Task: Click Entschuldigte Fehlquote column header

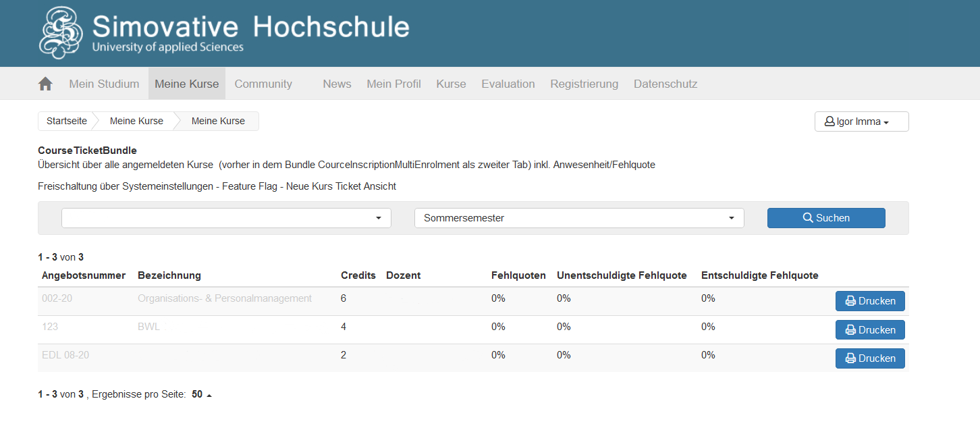Action: coord(760,275)
